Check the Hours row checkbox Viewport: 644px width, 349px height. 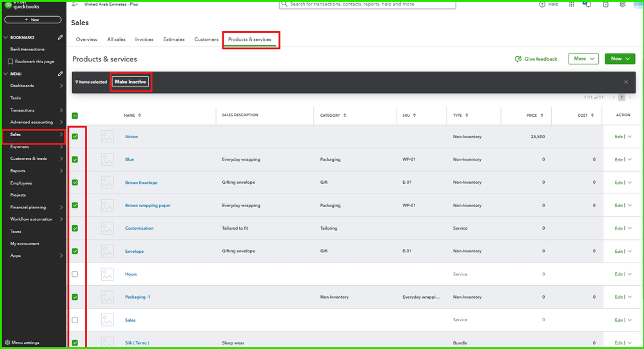click(75, 274)
